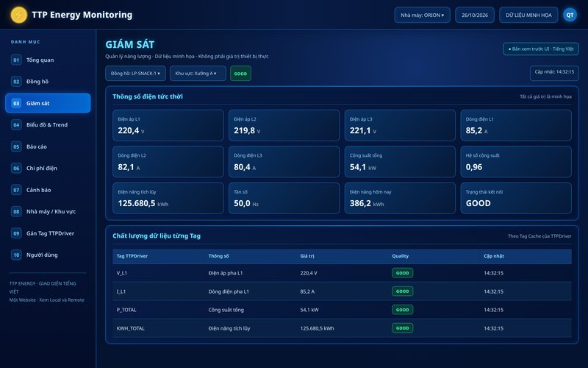Click the 125.680,5 kWh table value
Image resolution: width=588 pixels, height=368 pixels.
[317, 328]
